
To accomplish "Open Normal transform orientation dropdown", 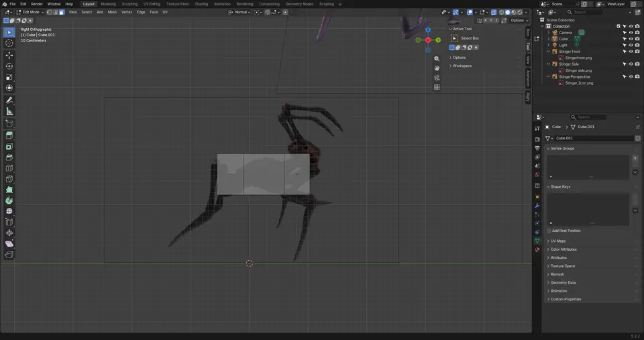I will tap(239, 12).
